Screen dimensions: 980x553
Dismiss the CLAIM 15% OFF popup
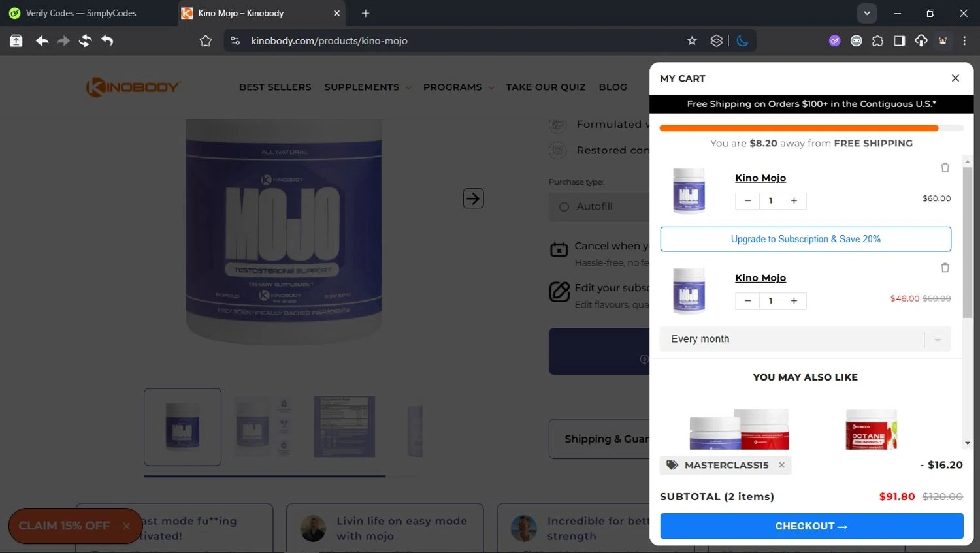126,526
